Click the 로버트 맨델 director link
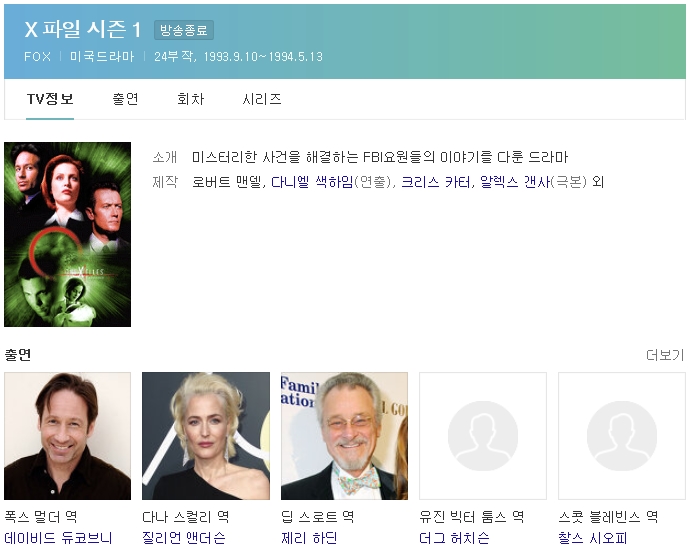Viewport: 690px width, 554px height. pos(227,182)
